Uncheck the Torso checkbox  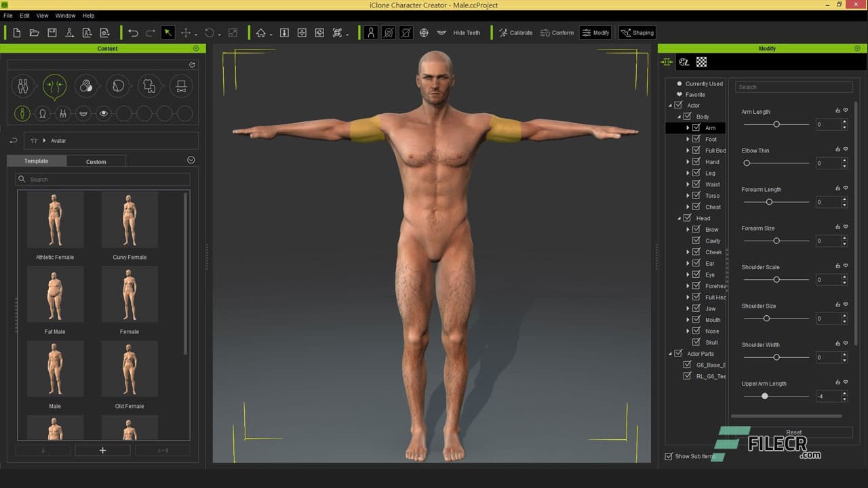(696, 195)
